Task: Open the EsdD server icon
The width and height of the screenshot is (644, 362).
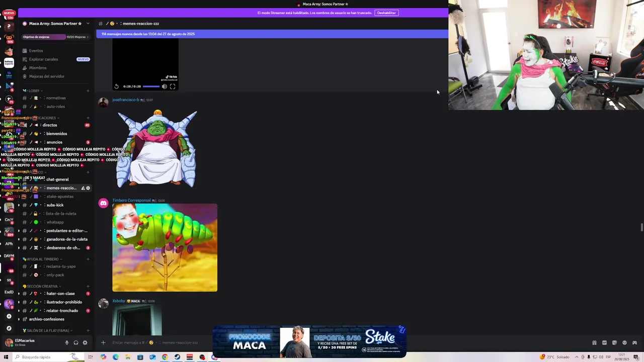Action: click(x=9, y=292)
